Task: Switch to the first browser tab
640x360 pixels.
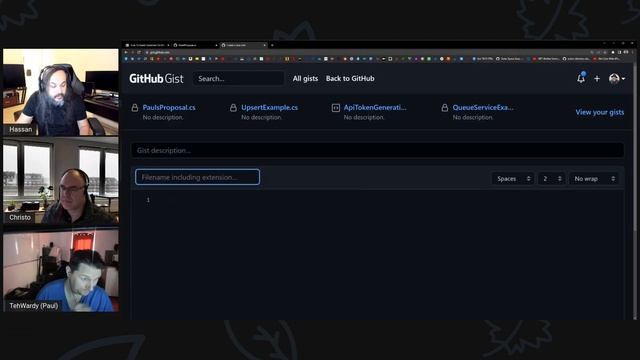Action: [147, 45]
